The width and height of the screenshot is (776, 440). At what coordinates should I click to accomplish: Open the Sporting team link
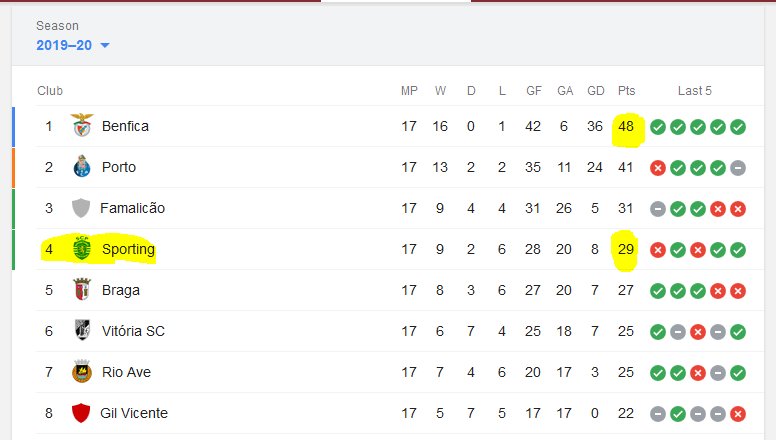click(128, 249)
